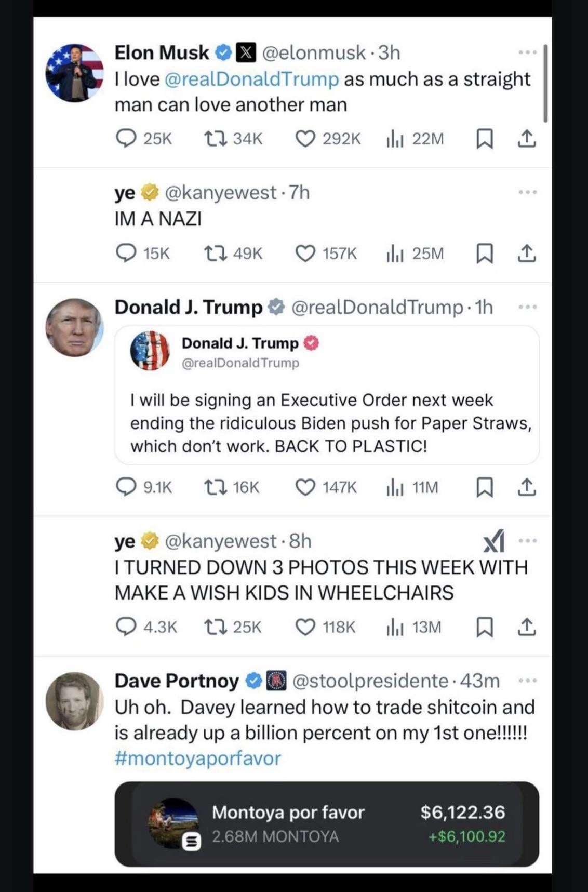Viewport: 588px width, 892px height.
Task: Open the @realDonaldTrump mention in Musk's tweet
Action: [x=251, y=79]
